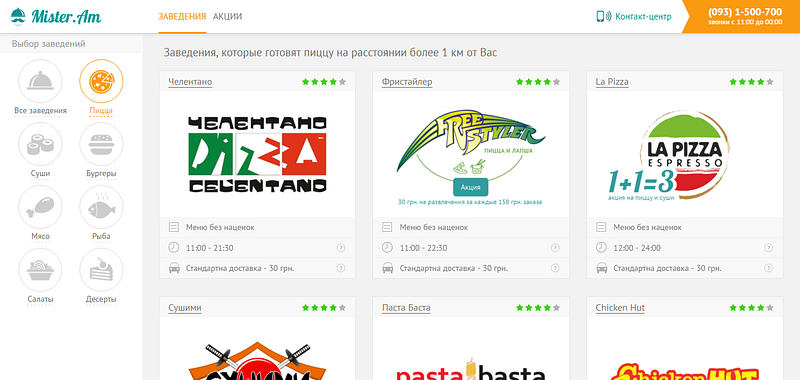Open the Челентано restaurant title link
The height and width of the screenshot is (380, 800).
click(190, 82)
